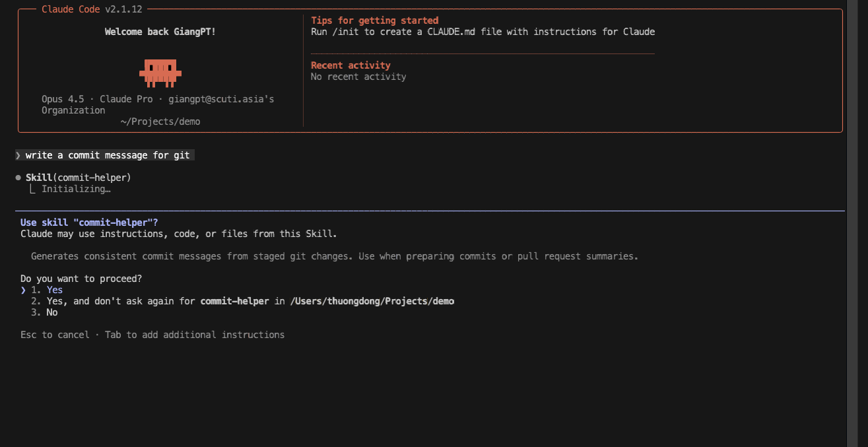Click the "Esc to cancel" hint
Image resolution: width=868 pixels, height=447 pixels.
click(55, 335)
